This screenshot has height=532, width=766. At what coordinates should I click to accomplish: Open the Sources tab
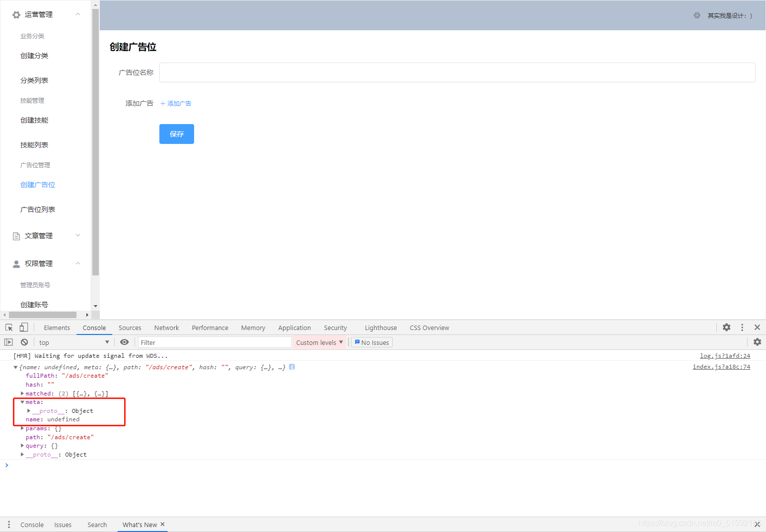(x=130, y=328)
